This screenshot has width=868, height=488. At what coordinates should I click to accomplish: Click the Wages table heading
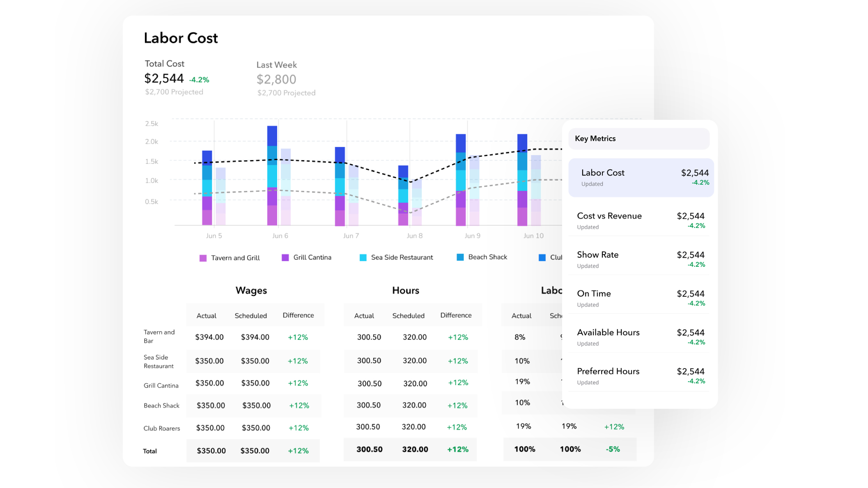click(x=251, y=291)
